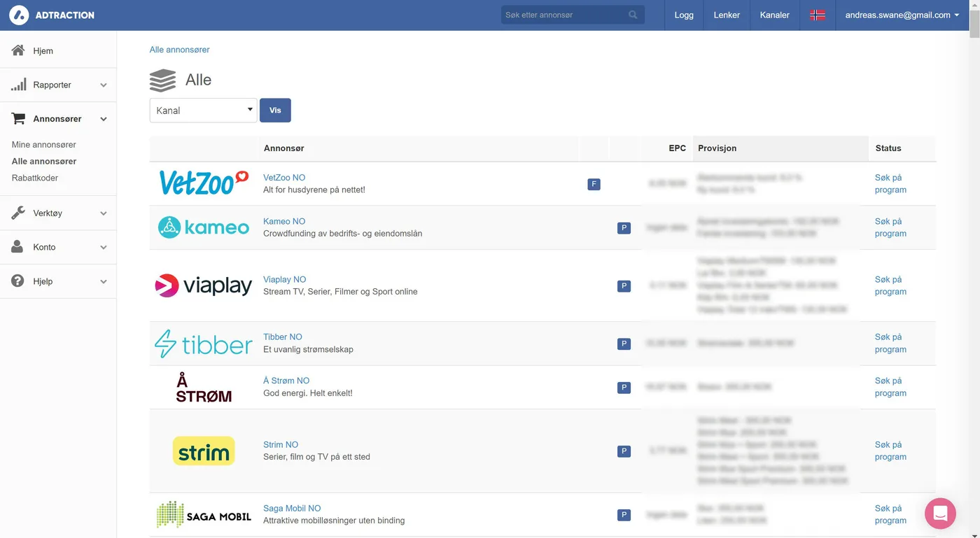
Task: Open the Å Strøm NO advertiser link
Action: click(x=286, y=381)
